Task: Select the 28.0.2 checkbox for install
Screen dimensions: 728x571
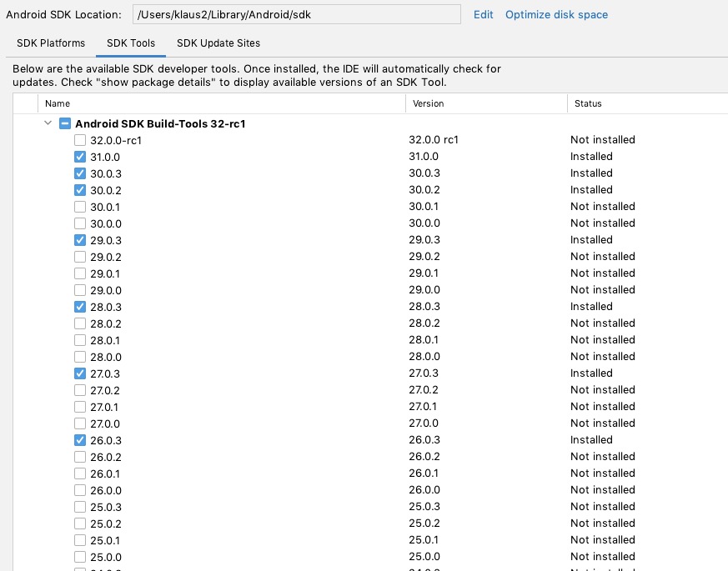Action: click(x=80, y=323)
